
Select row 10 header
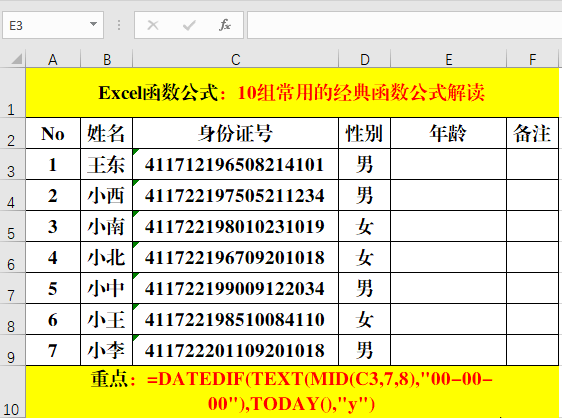13,392
